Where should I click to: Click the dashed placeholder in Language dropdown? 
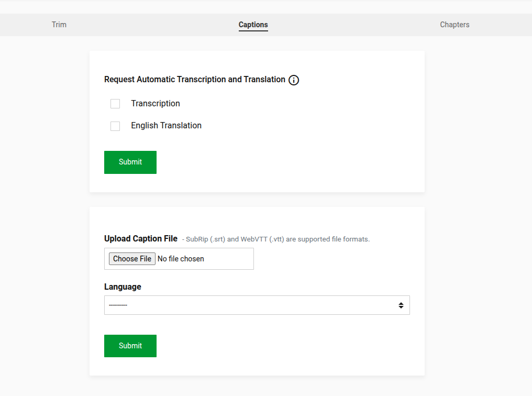click(118, 305)
